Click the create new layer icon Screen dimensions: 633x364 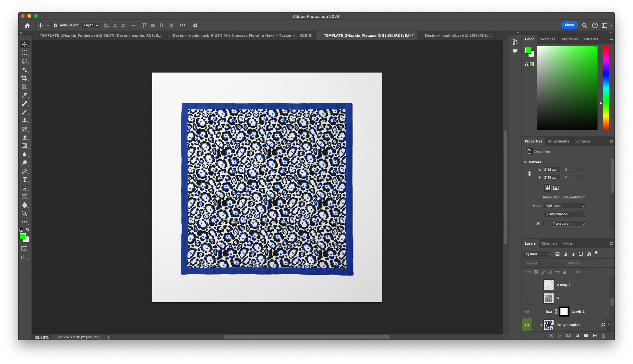click(595, 336)
